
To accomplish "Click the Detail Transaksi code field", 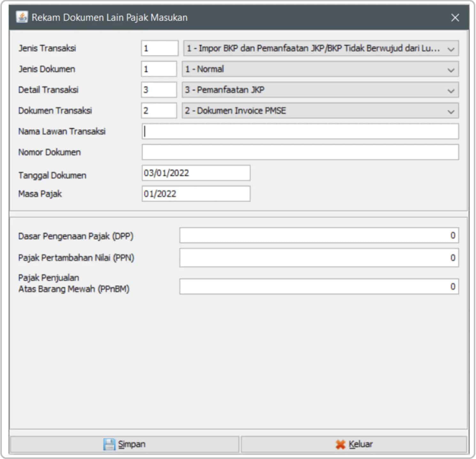I will click(x=159, y=90).
